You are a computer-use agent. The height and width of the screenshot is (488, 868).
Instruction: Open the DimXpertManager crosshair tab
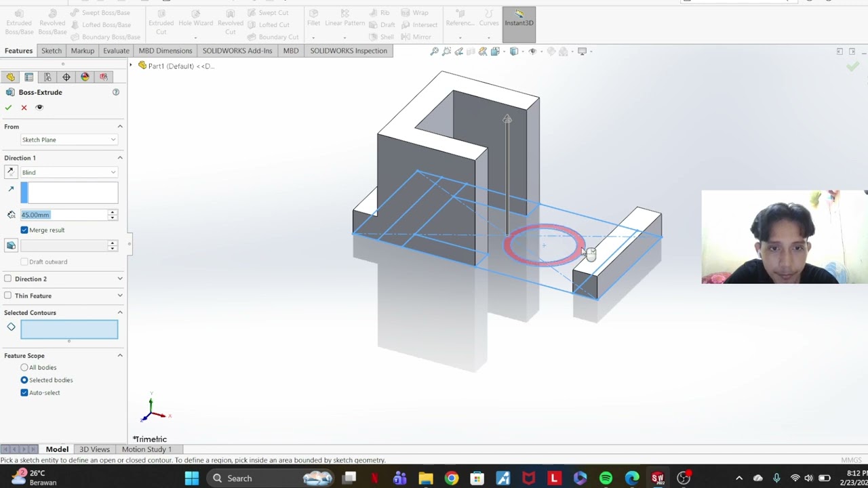pyautogui.click(x=66, y=77)
